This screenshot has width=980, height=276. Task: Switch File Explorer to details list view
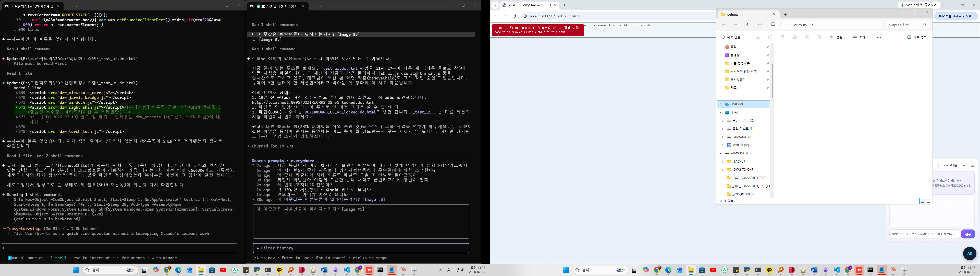922,201
